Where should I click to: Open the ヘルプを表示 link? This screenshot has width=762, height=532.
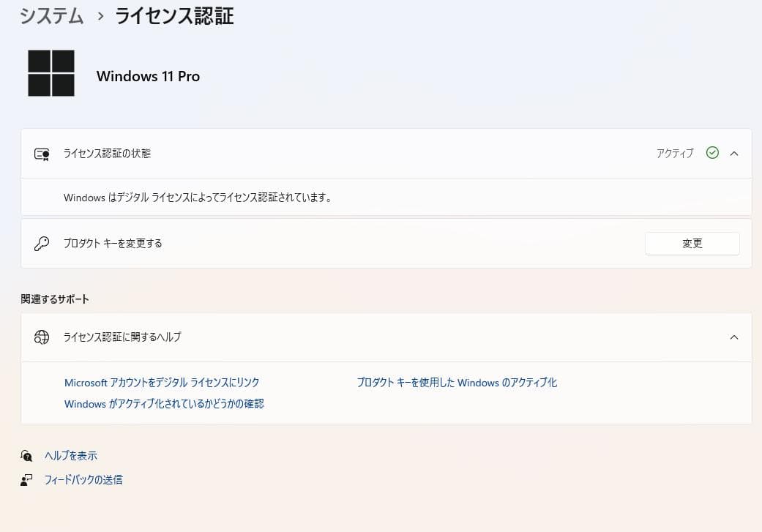coord(71,456)
